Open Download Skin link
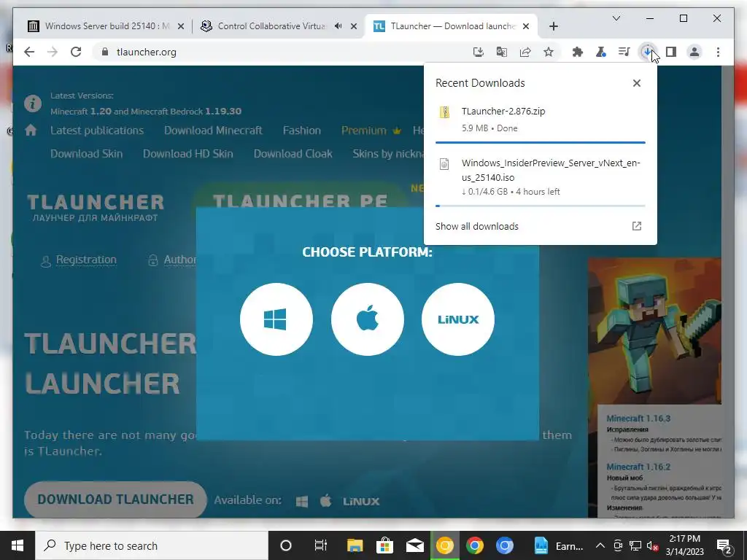Image resolution: width=747 pixels, height=560 pixels. [86, 154]
